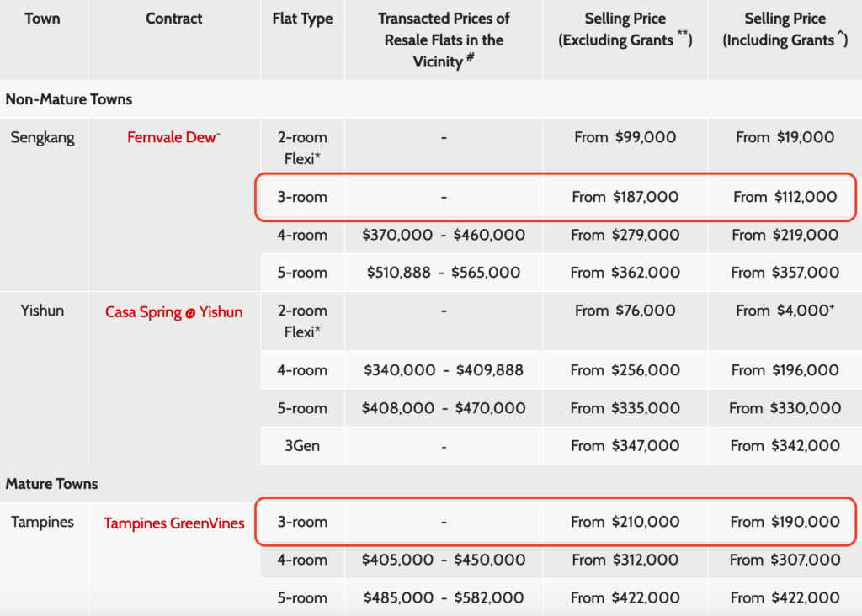The height and width of the screenshot is (616, 862).
Task: Click the From $112,000 price cell
Action: point(785,197)
